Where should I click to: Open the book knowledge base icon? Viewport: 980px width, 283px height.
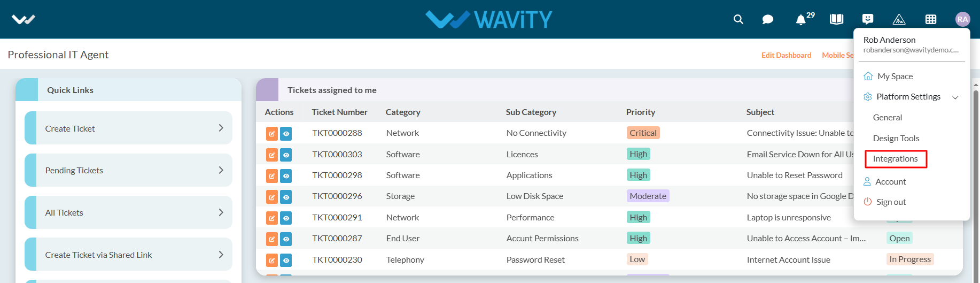coord(836,19)
